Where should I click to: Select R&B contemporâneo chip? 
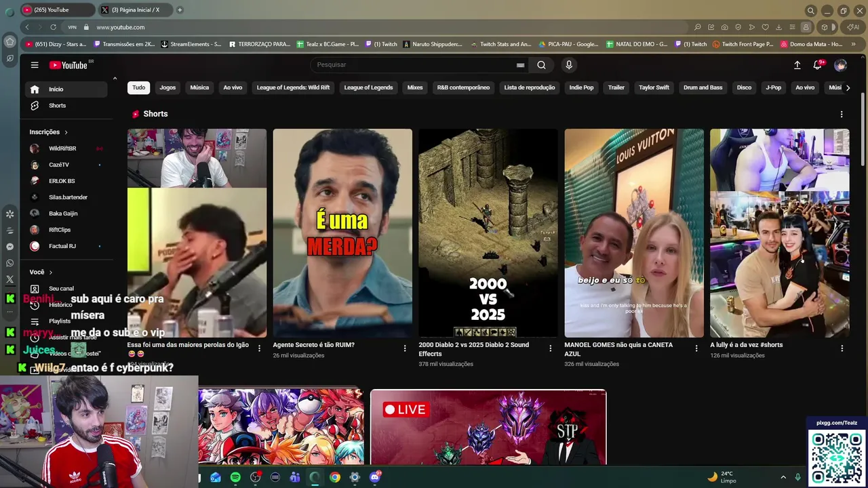coord(463,87)
